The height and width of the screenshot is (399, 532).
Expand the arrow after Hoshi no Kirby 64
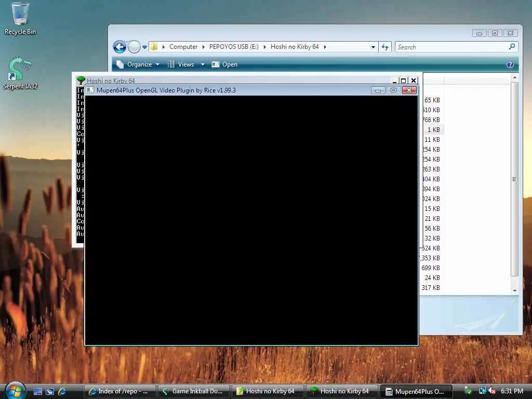(325, 47)
